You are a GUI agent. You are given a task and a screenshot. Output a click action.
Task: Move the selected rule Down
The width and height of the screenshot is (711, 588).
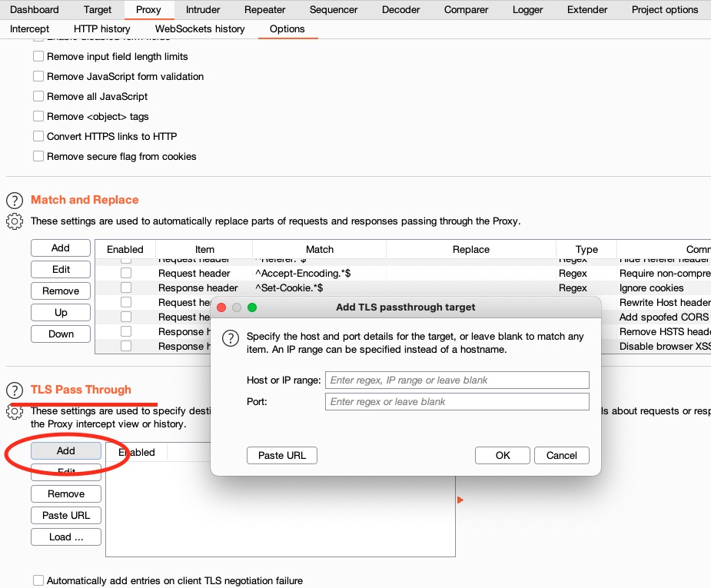click(x=61, y=334)
